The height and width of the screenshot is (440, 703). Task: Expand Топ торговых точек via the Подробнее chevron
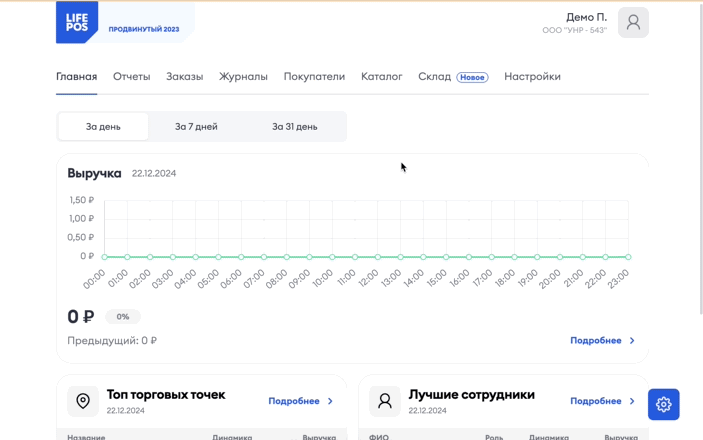click(x=330, y=401)
